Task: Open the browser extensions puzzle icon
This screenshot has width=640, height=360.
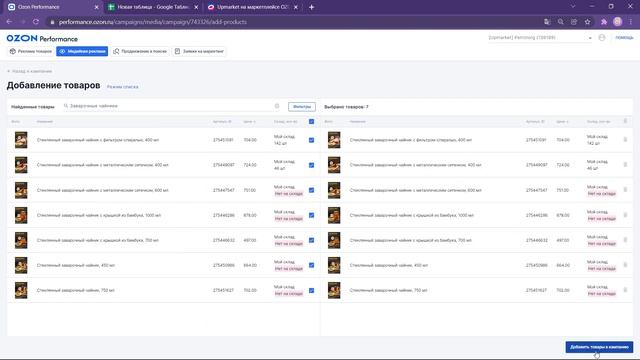Action: [604, 22]
